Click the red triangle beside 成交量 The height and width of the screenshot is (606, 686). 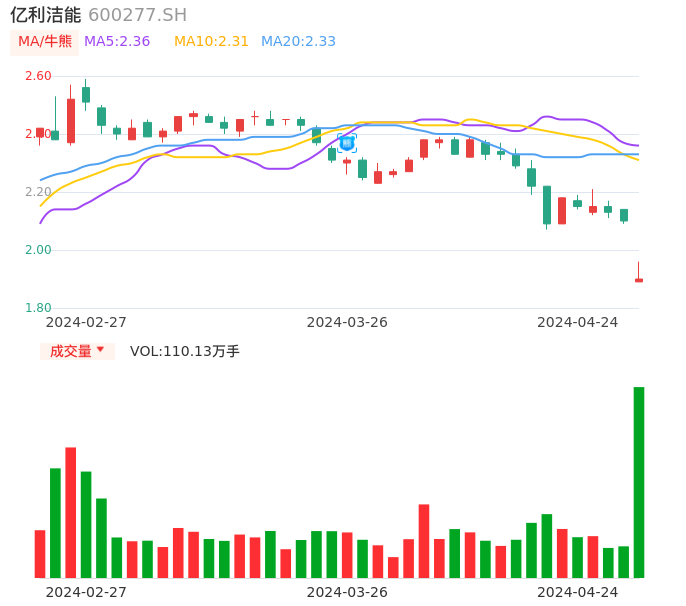(100, 350)
